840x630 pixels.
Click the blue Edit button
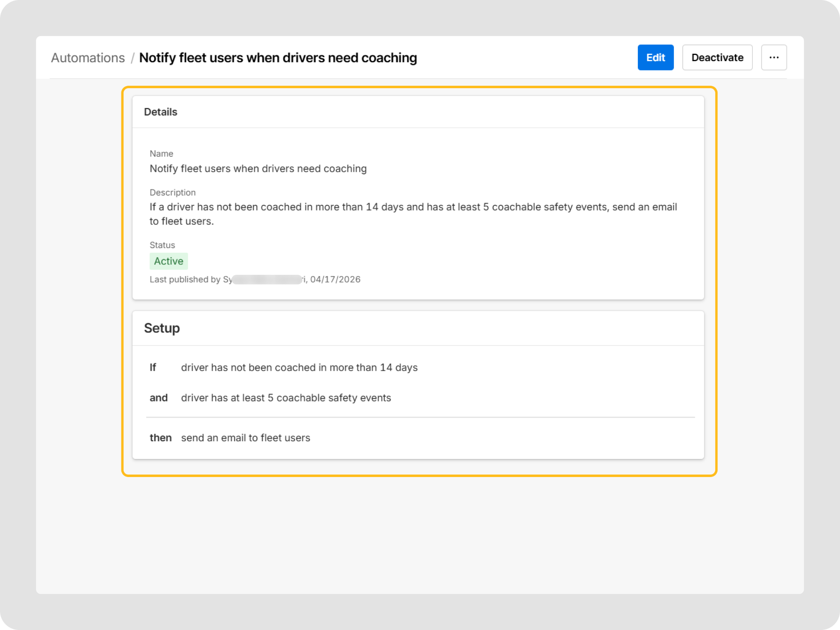coord(655,57)
